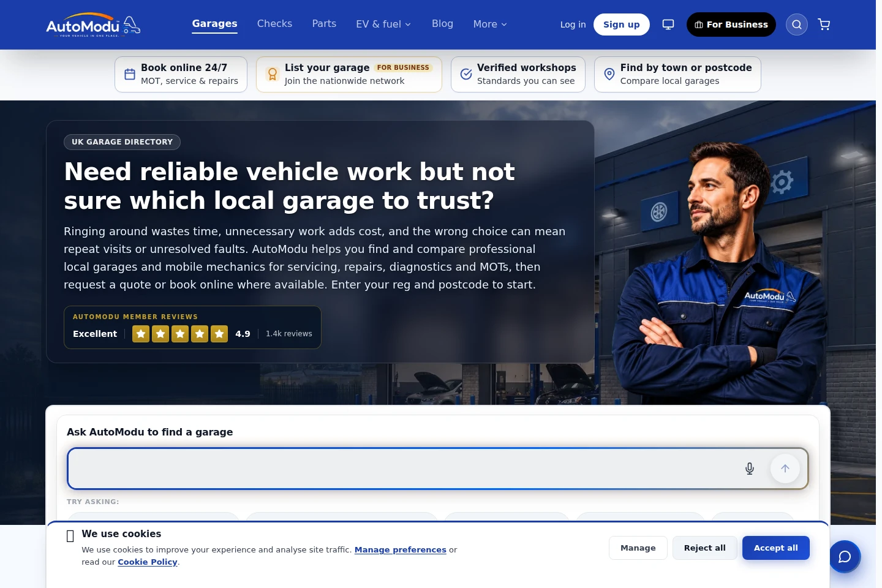Click the AutoModu logo
This screenshot has height=588, width=882.
click(x=93, y=24)
